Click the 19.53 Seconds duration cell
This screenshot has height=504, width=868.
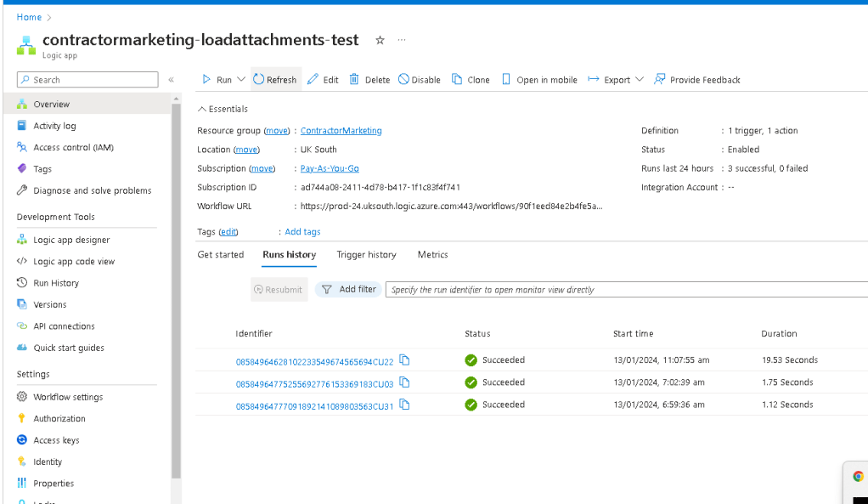(x=789, y=360)
